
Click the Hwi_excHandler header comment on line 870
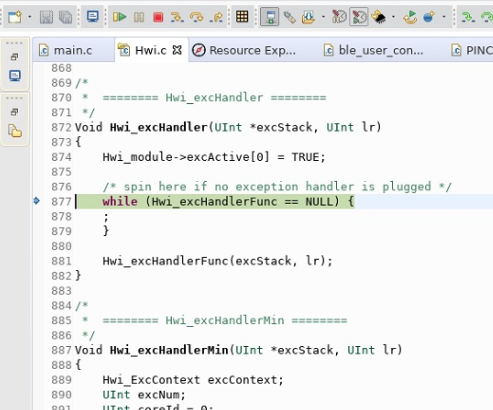pyautogui.click(x=204, y=98)
